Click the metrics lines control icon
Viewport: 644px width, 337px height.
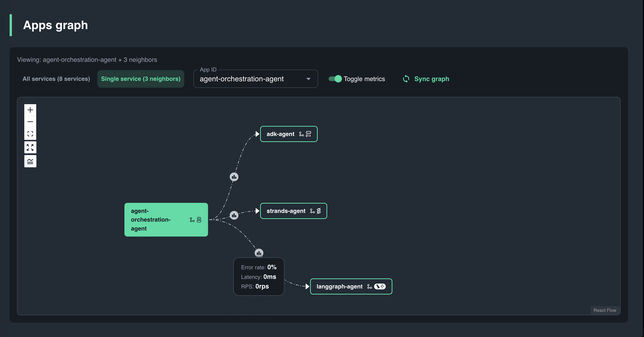click(x=30, y=161)
